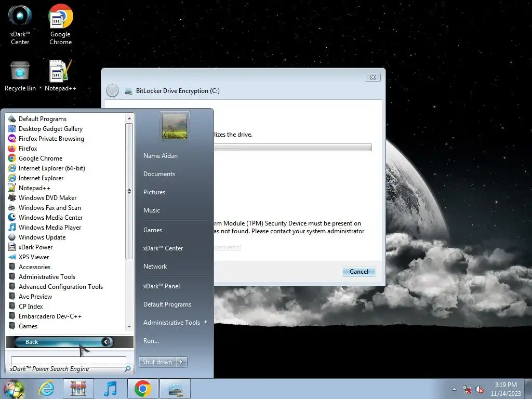The image size is (532, 399).
Task: Launch Firefox from program list
Action: [23, 148]
